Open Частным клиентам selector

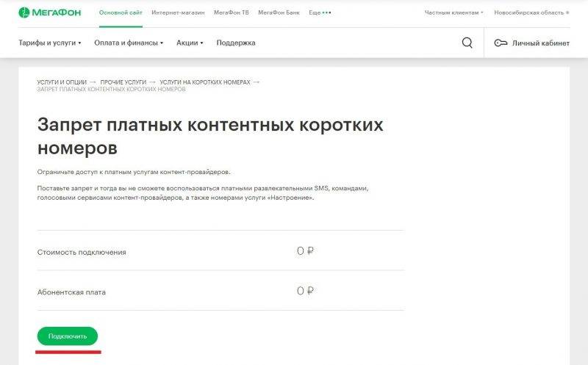coord(454,12)
